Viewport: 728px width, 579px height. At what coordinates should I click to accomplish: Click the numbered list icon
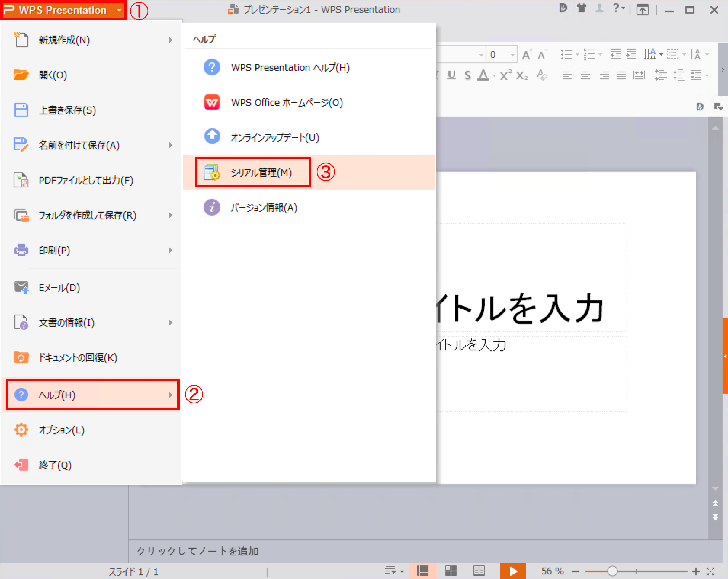point(589,54)
